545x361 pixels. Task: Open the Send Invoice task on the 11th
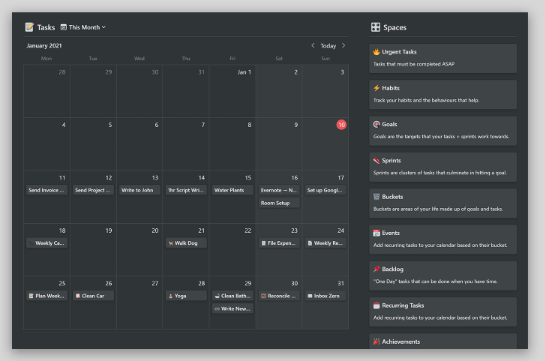point(47,190)
